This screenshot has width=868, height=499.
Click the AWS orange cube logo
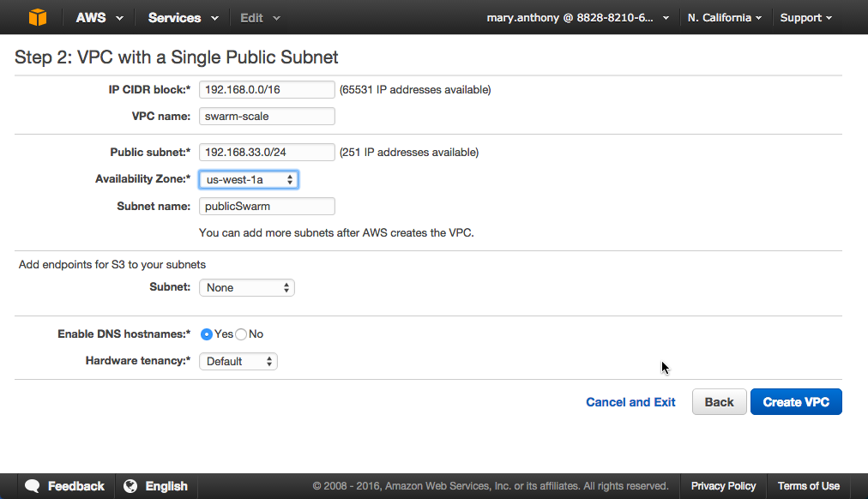(x=38, y=17)
